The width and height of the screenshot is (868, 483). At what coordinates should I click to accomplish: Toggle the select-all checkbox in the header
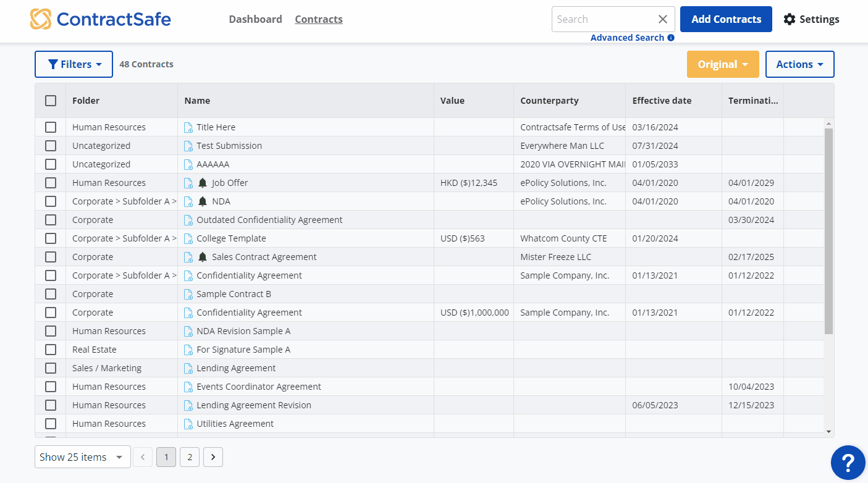(x=51, y=101)
